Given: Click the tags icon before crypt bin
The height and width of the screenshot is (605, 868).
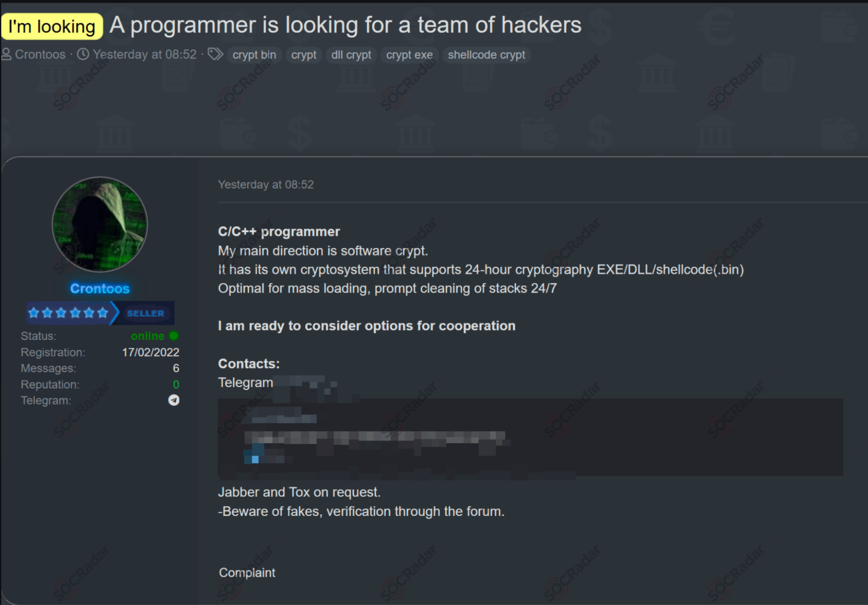Looking at the screenshot, I should tap(215, 54).
